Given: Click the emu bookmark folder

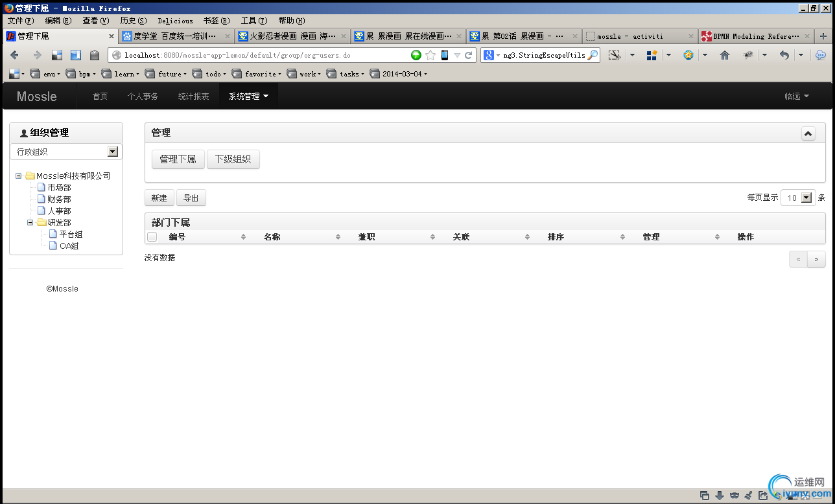Looking at the screenshot, I should click(45, 74).
